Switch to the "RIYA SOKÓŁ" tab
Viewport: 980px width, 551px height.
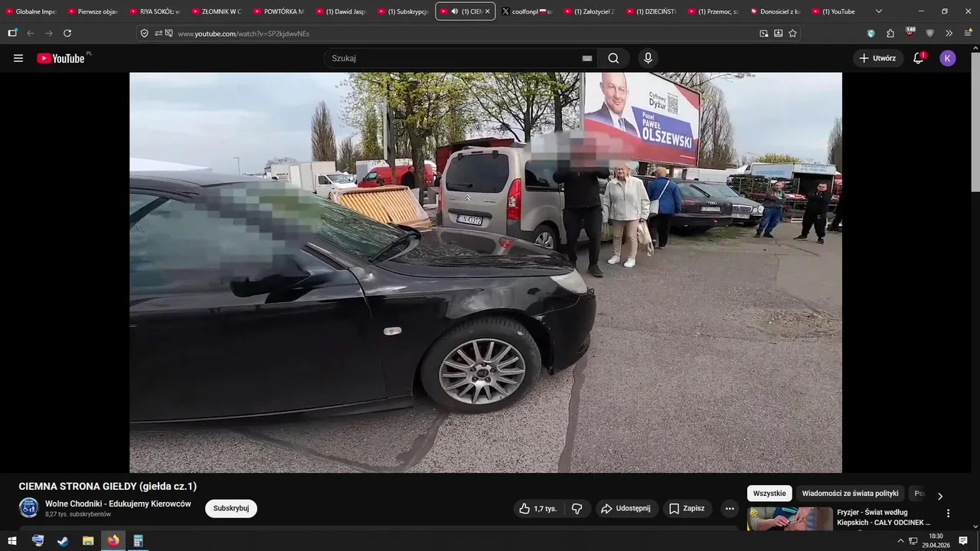tap(155, 11)
